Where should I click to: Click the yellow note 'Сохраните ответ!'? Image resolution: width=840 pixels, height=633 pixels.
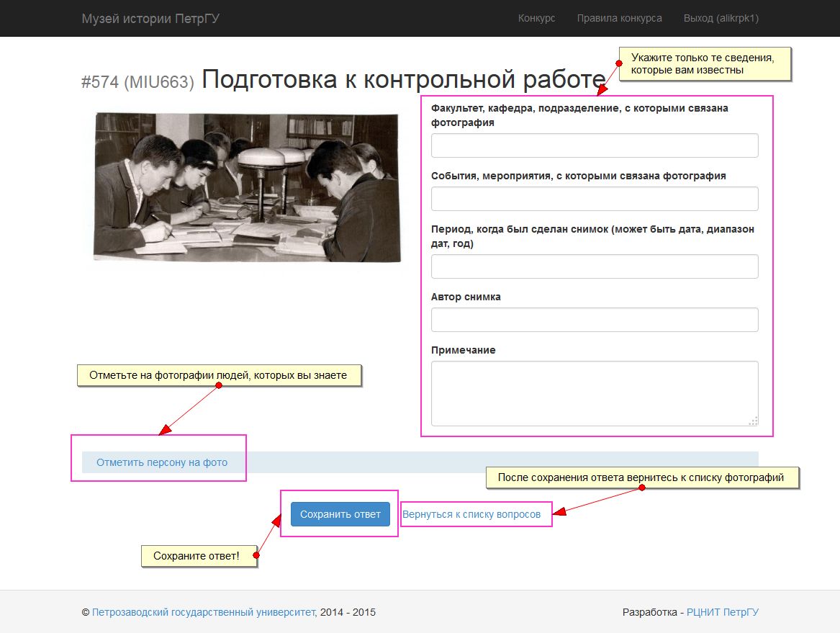197,556
